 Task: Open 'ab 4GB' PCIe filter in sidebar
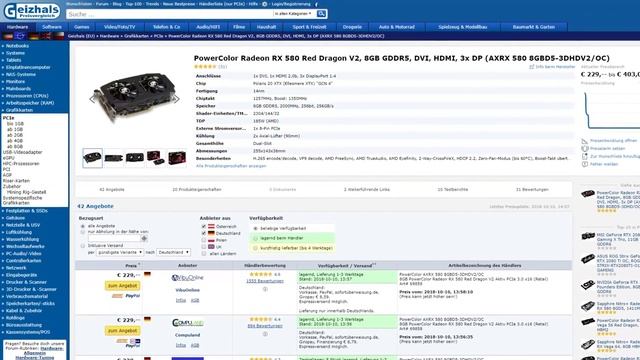point(15,141)
